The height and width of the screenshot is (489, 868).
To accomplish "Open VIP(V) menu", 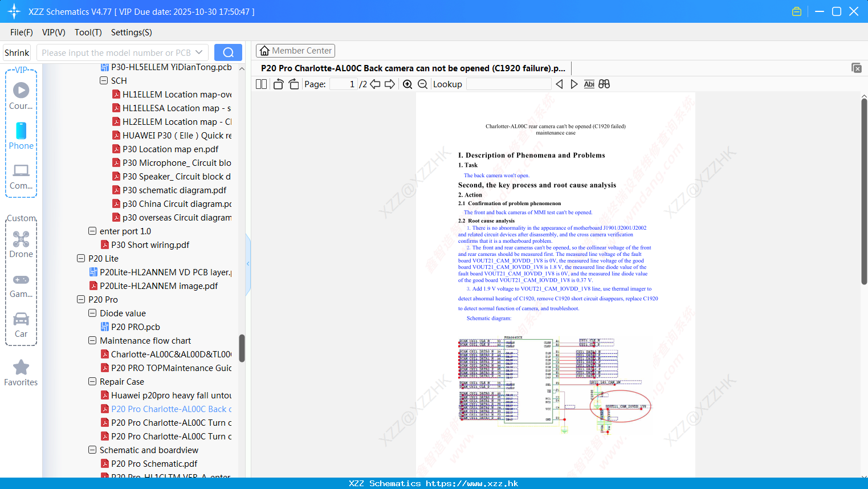I will pyautogui.click(x=54, y=32).
